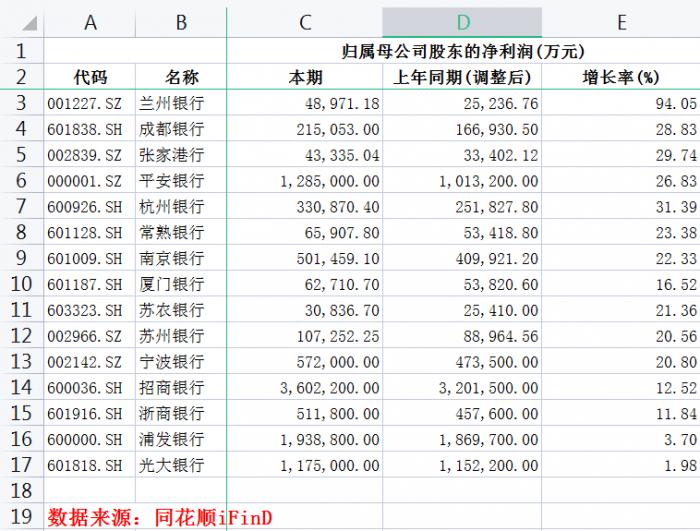This screenshot has width=700, height=531.
Task: Click 光大银行 prior period value 1,152,200.00
Action: tap(462, 465)
